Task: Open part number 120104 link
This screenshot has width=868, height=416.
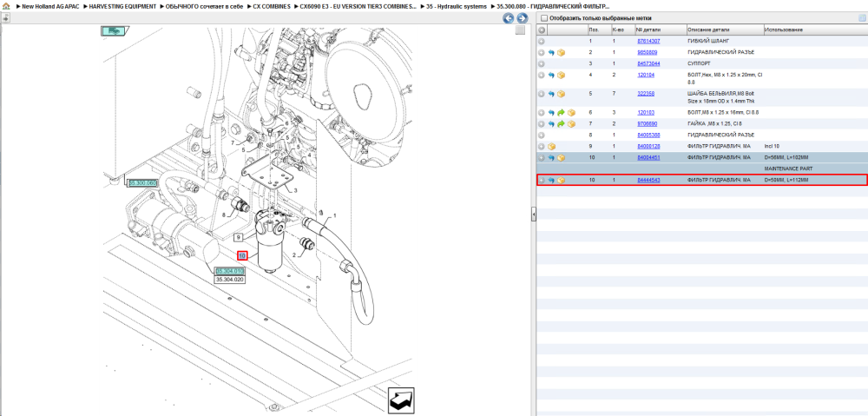Action: [x=645, y=74]
